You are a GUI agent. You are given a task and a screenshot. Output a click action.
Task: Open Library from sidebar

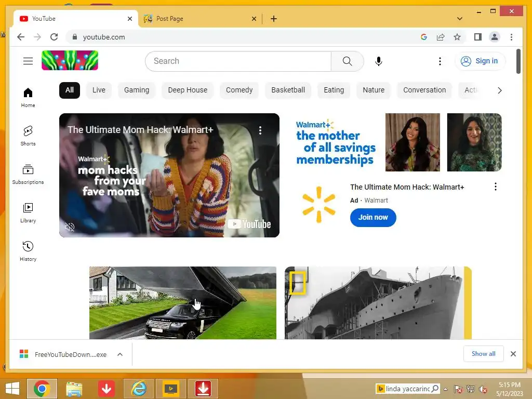tap(28, 212)
